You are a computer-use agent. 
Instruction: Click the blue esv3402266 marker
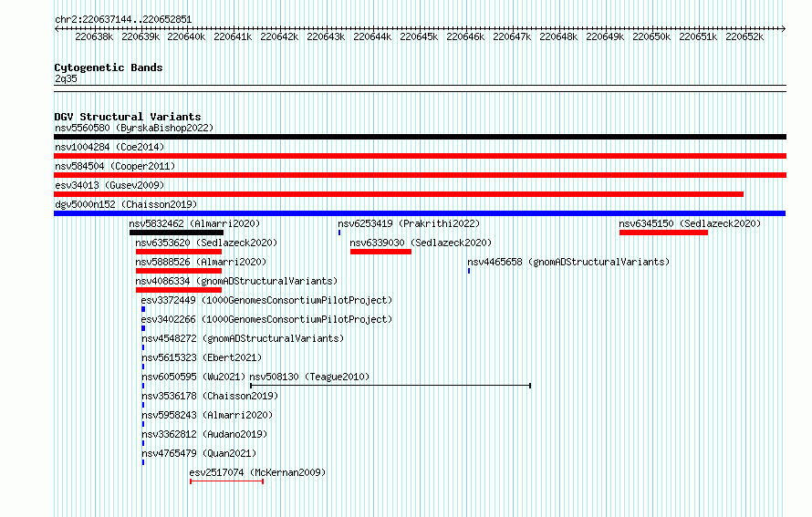143,328
